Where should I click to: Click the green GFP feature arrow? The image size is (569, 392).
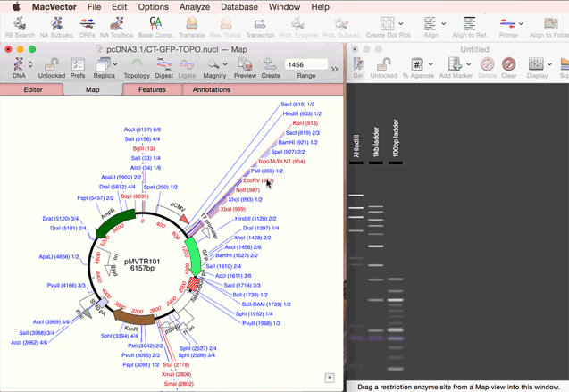tap(193, 255)
